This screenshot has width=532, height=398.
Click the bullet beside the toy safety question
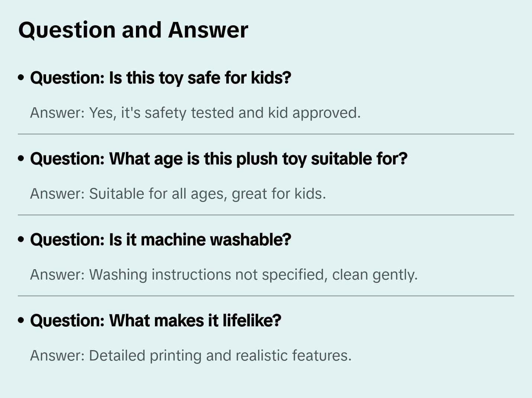21,78
